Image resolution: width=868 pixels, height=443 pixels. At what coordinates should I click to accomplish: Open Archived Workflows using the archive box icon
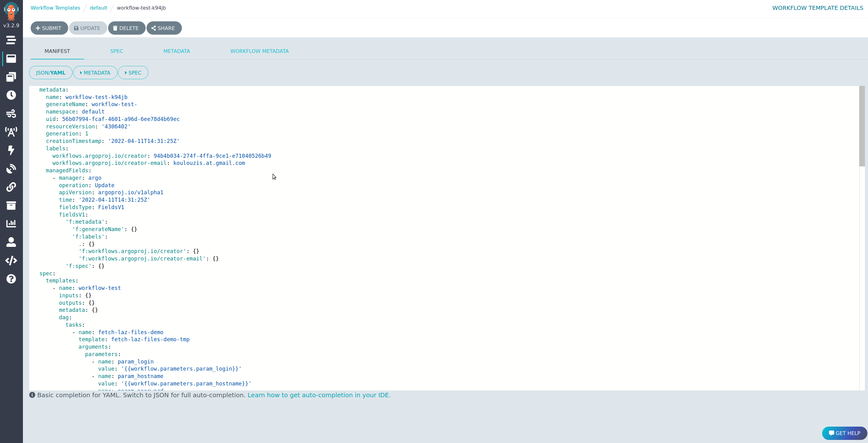click(11, 205)
